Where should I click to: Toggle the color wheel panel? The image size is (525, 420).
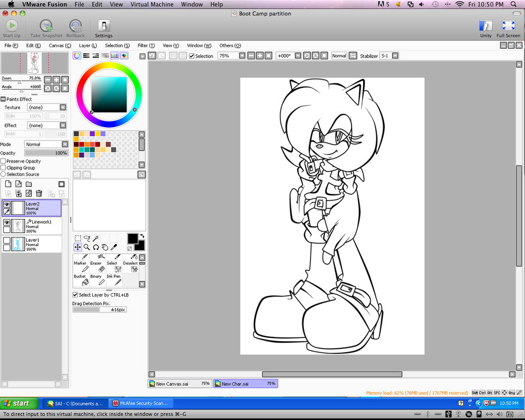point(77,55)
